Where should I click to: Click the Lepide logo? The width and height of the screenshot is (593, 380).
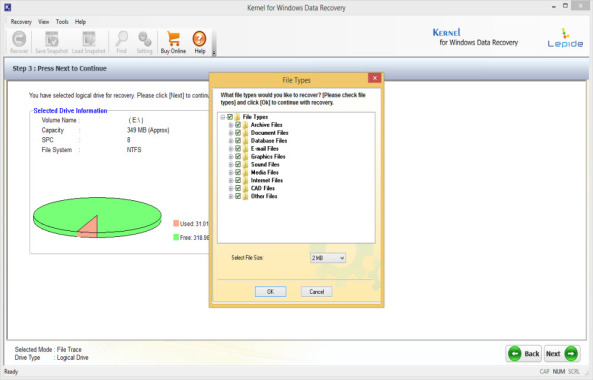(565, 38)
